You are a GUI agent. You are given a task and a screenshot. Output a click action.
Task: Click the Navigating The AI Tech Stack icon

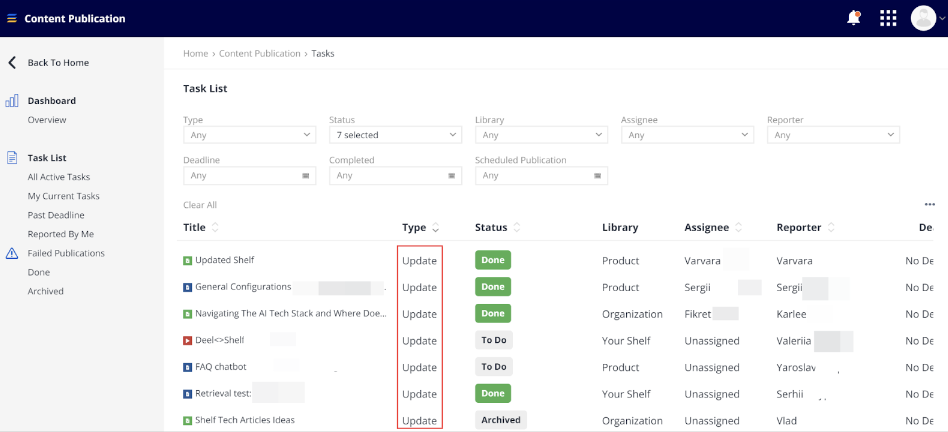tap(187, 314)
